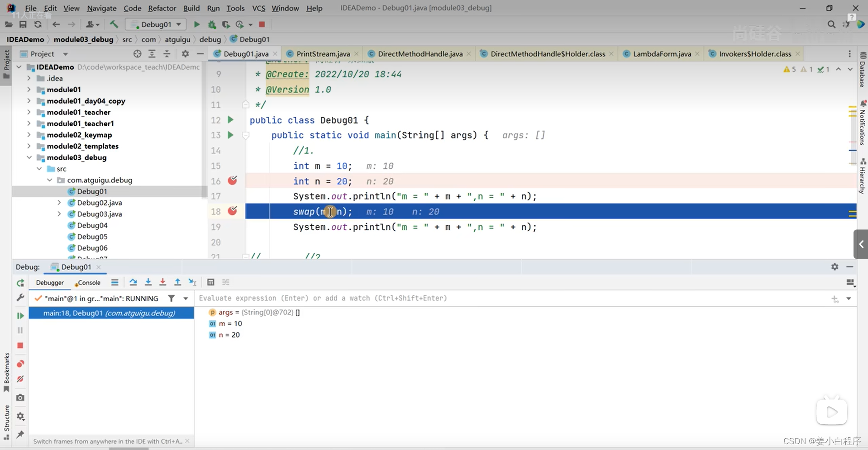Start debugging with the bug icon
The width and height of the screenshot is (868, 450).
[212, 24]
